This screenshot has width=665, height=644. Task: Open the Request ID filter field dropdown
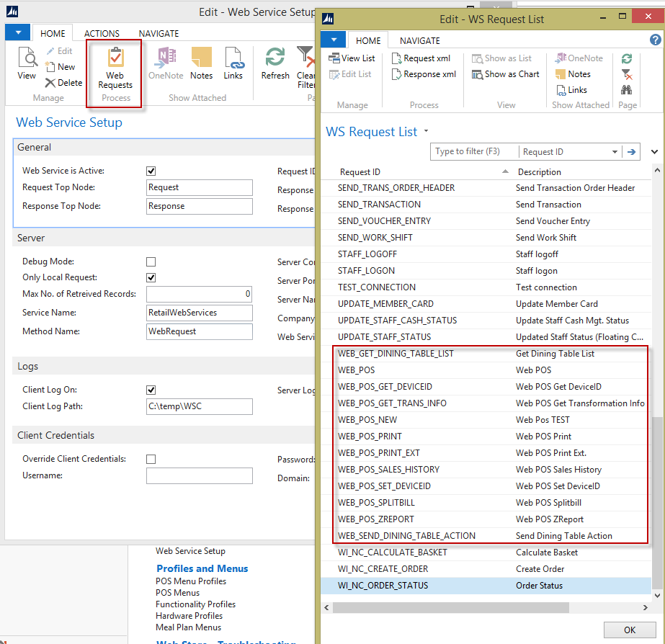tap(615, 152)
